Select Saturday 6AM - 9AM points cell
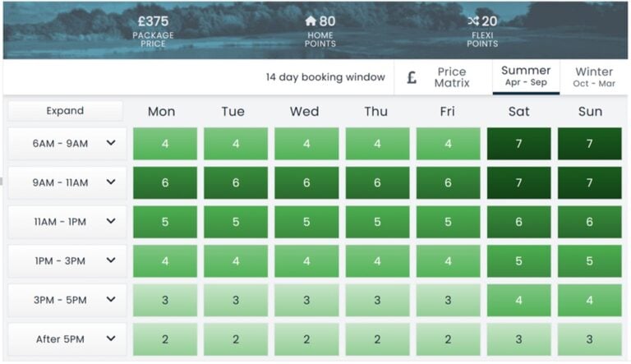This screenshot has height=364, width=631. (x=518, y=144)
